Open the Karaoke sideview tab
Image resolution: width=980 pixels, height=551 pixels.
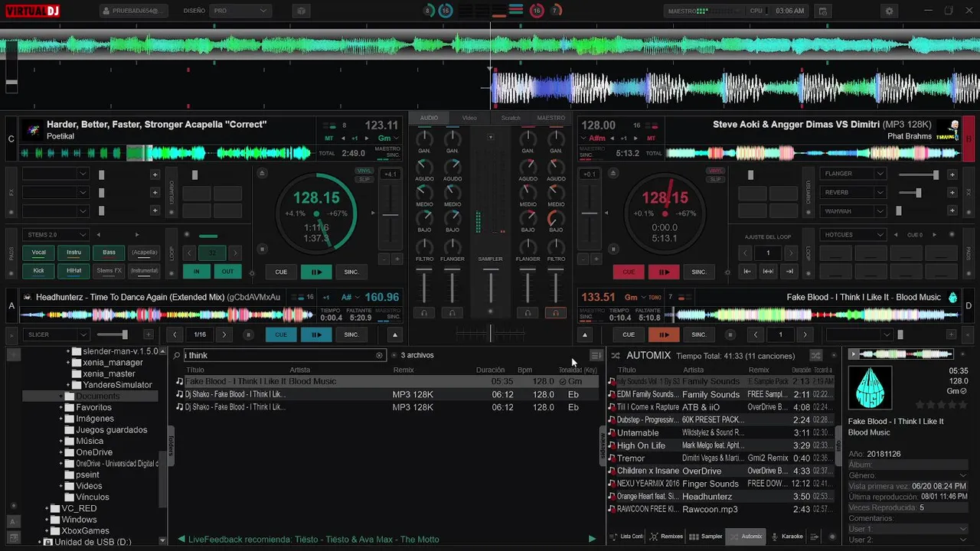pyautogui.click(x=787, y=536)
